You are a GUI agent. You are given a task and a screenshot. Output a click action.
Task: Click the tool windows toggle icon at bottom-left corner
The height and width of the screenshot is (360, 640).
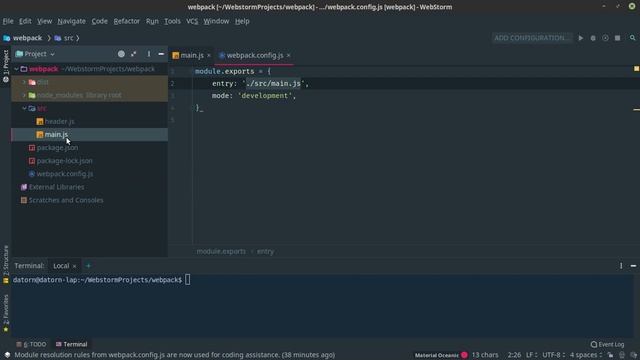tap(7, 355)
